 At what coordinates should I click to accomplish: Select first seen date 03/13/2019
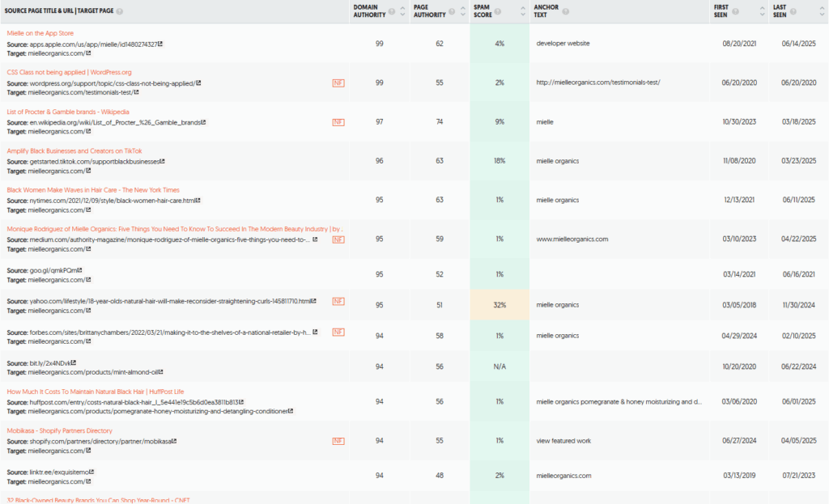point(739,476)
